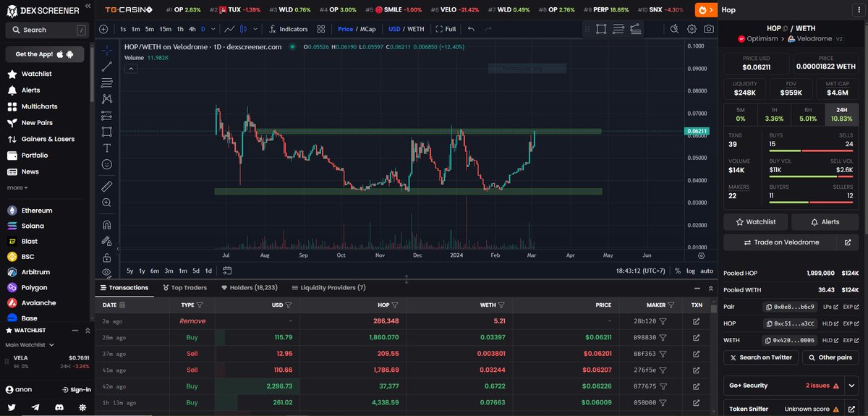Select the 3m chart range
The width and height of the screenshot is (868, 416).
(x=169, y=271)
